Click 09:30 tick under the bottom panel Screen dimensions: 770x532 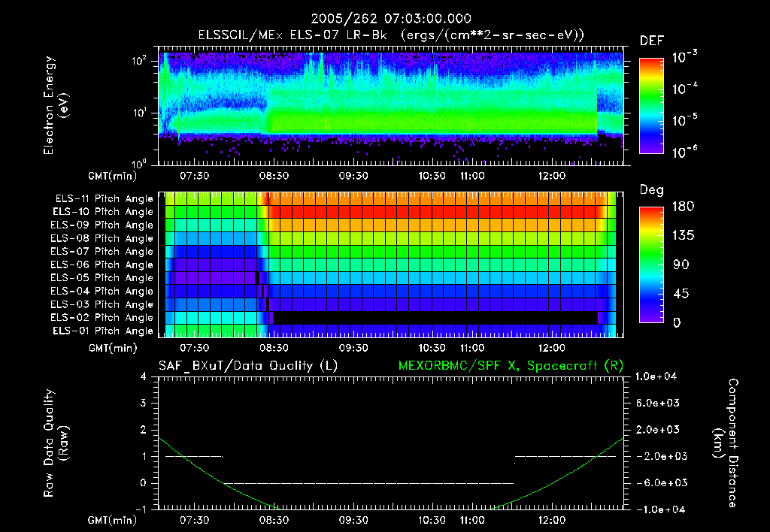(353, 520)
